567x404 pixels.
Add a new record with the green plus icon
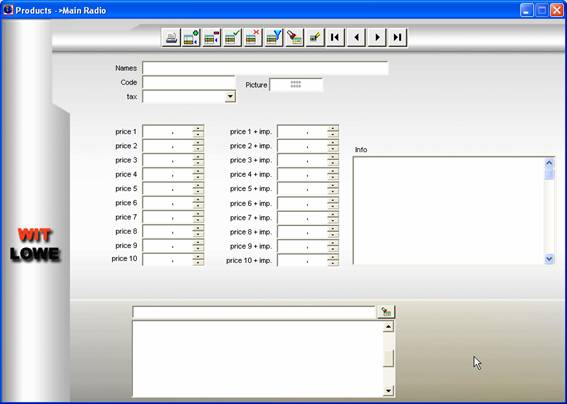(x=191, y=37)
